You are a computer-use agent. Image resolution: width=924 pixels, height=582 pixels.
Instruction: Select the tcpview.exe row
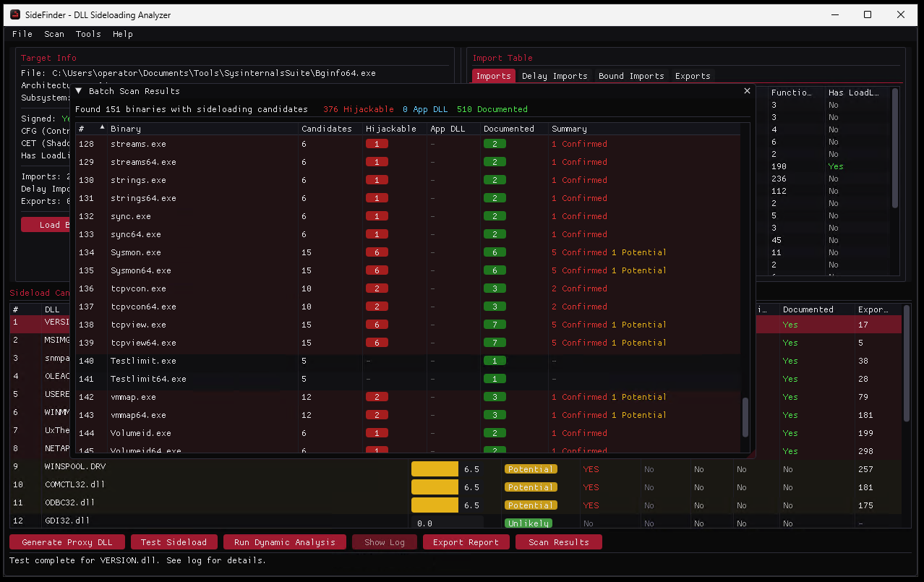(408, 325)
